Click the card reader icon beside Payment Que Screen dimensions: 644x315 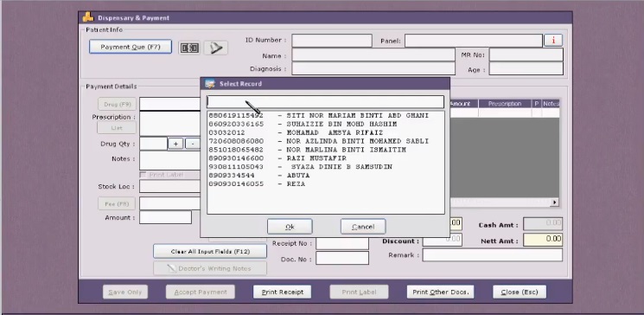pyautogui.click(x=189, y=48)
